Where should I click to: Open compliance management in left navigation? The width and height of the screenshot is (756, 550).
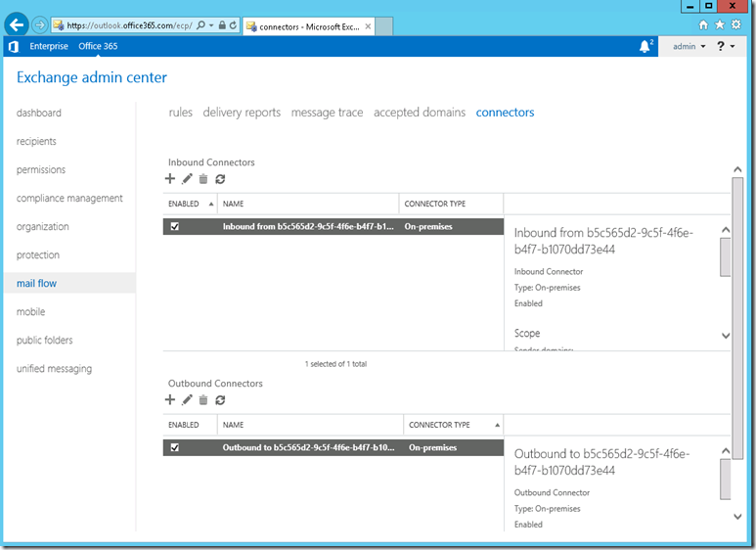[69, 199]
